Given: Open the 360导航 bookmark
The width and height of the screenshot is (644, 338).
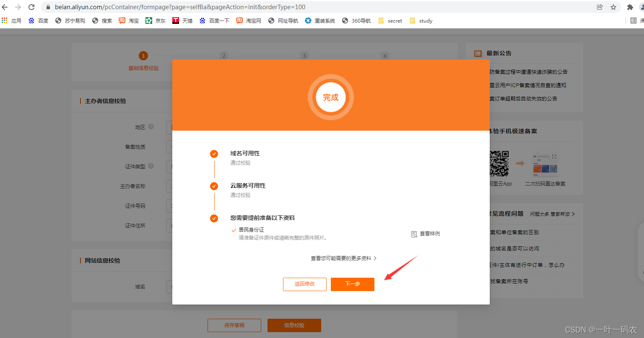Looking at the screenshot, I should 356,21.
